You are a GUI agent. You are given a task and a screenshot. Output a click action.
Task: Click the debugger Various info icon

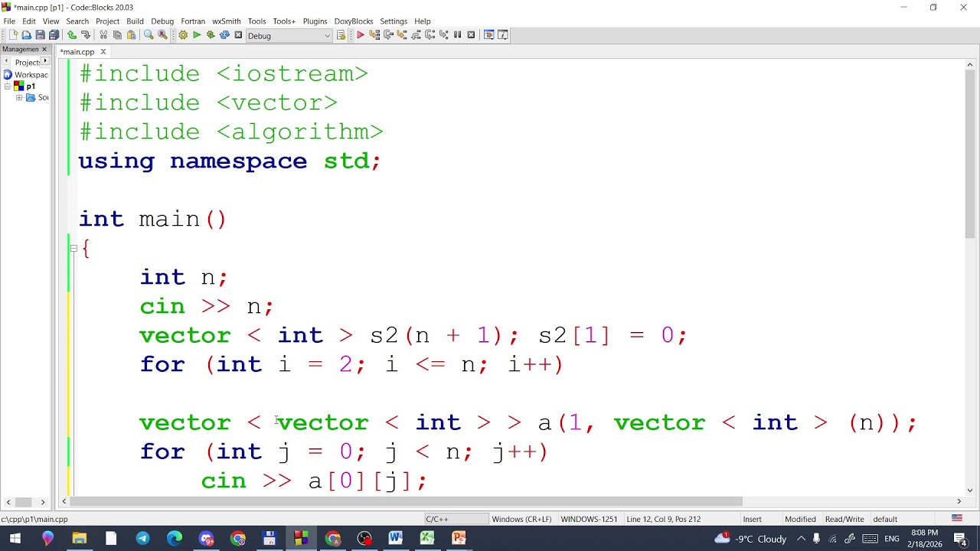coord(502,35)
